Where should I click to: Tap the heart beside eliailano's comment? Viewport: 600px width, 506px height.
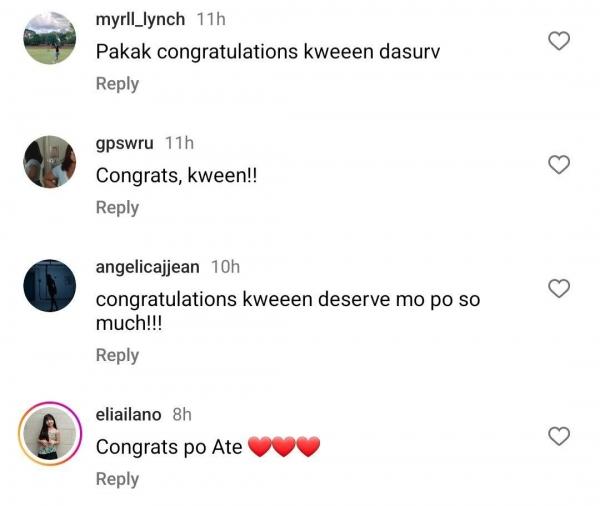click(560, 436)
